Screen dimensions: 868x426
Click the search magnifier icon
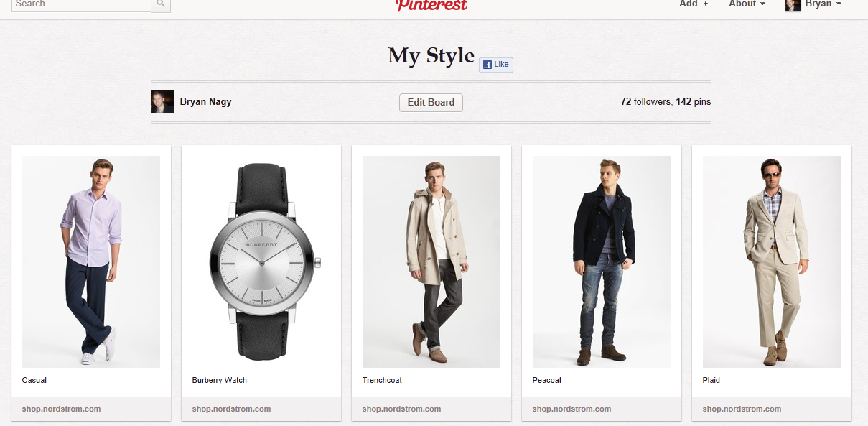[x=161, y=4]
